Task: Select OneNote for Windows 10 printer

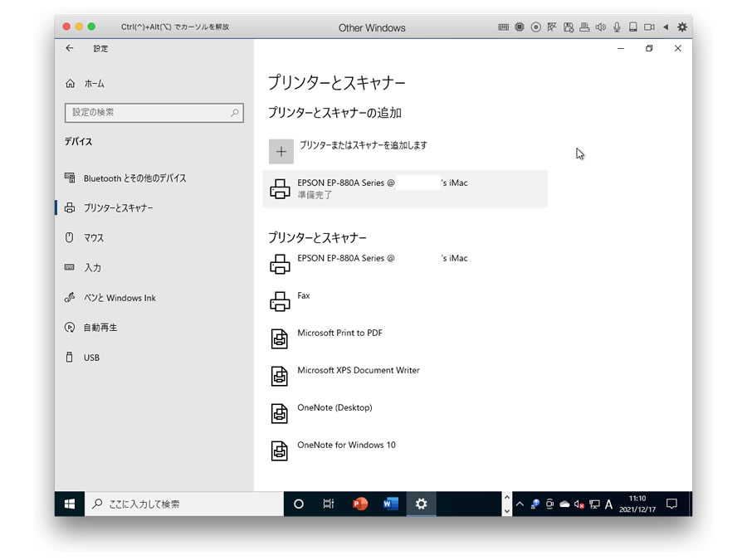Action: 405,450
